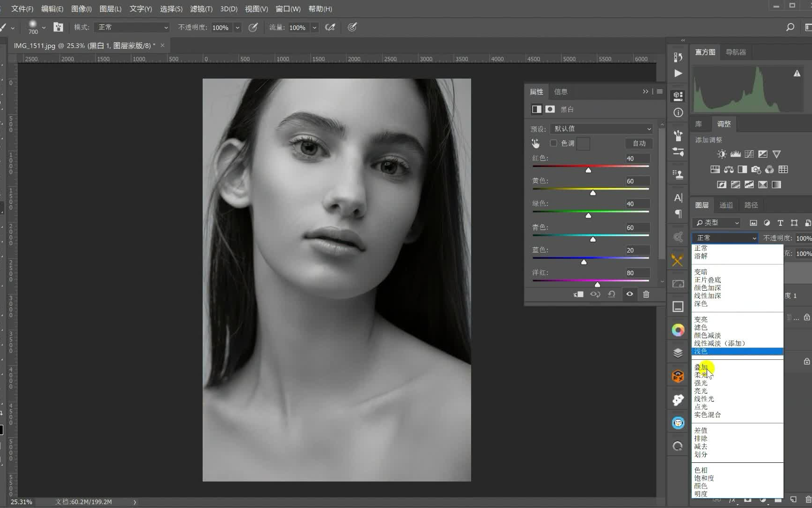Open the brush 模式 blend mode dropdown
Viewport: 812px width, 508px height.
coord(132,27)
